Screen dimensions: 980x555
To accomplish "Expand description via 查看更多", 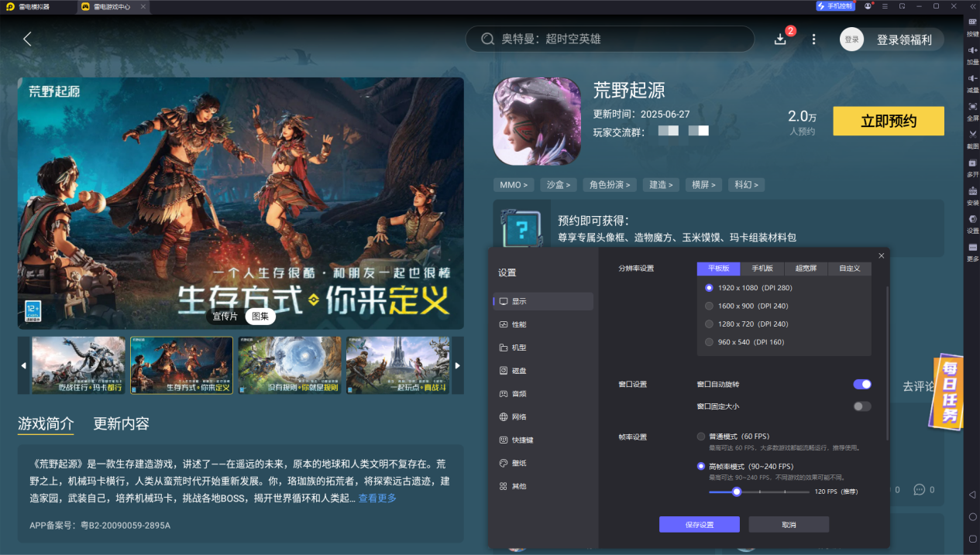I will (377, 498).
